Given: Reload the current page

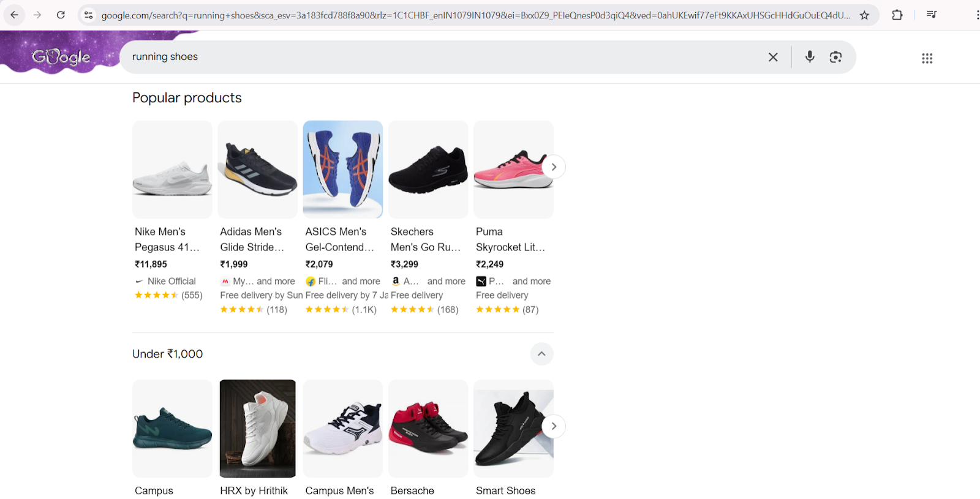Looking at the screenshot, I should click(61, 15).
